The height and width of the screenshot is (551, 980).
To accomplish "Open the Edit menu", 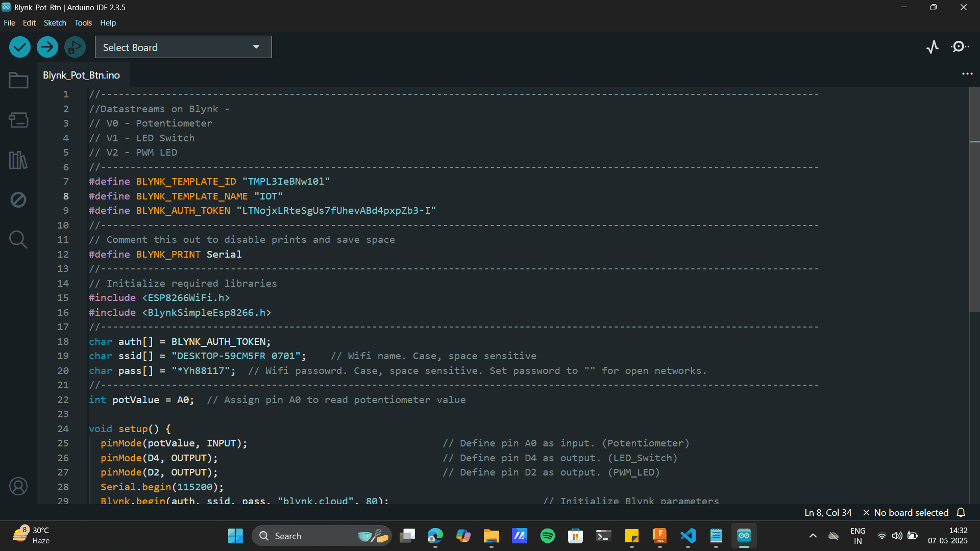I will coord(29,23).
